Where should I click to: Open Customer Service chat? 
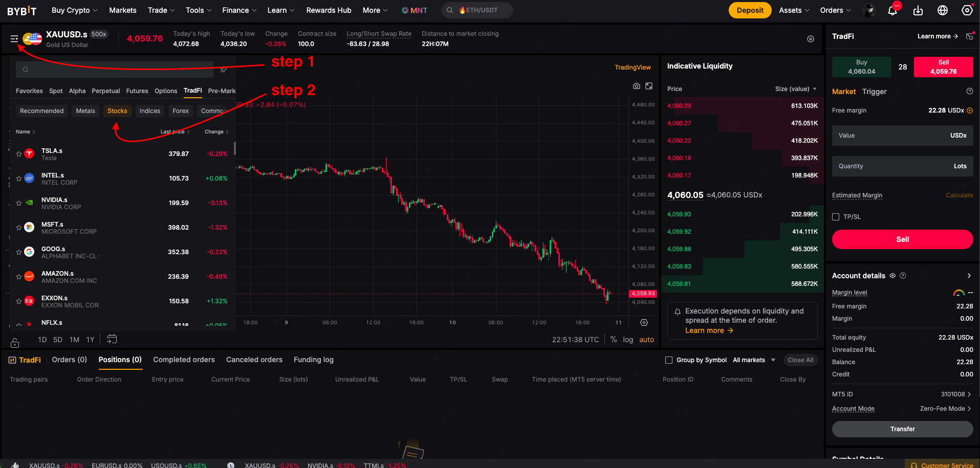pyautogui.click(x=942, y=464)
